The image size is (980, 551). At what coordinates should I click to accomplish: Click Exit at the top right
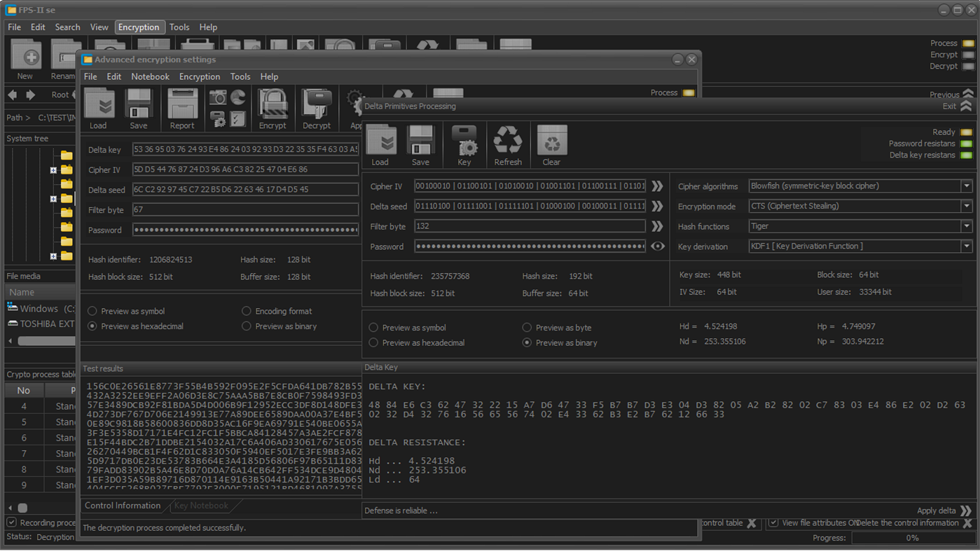[x=949, y=106]
